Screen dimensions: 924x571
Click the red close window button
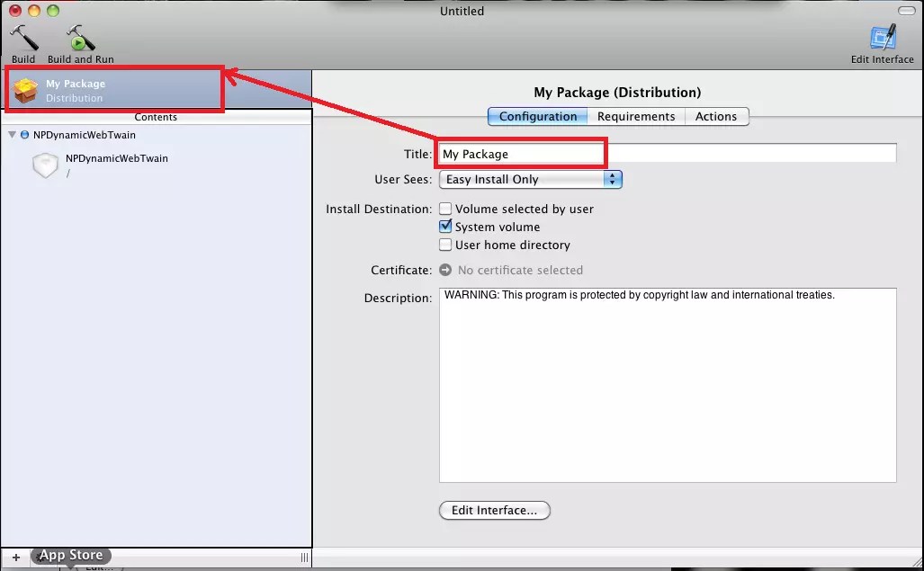(x=15, y=11)
